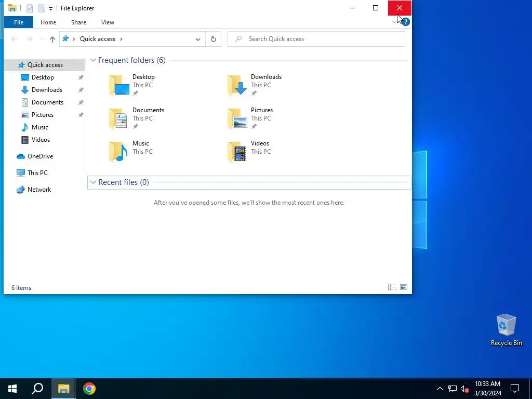Select This PC in the navigation pane
Image resolution: width=532 pixels, height=399 pixels.
pyautogui.click(x=37, y=173)
